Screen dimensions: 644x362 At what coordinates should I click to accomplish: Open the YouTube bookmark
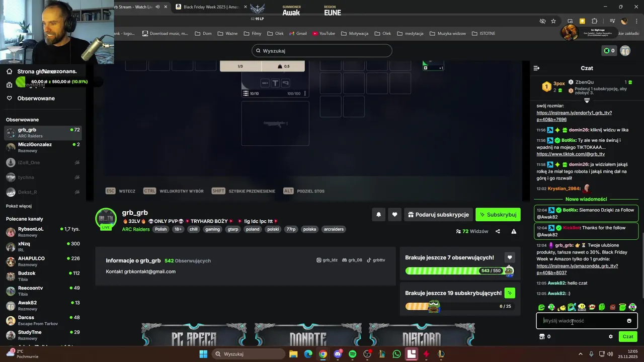click(324, 34)
